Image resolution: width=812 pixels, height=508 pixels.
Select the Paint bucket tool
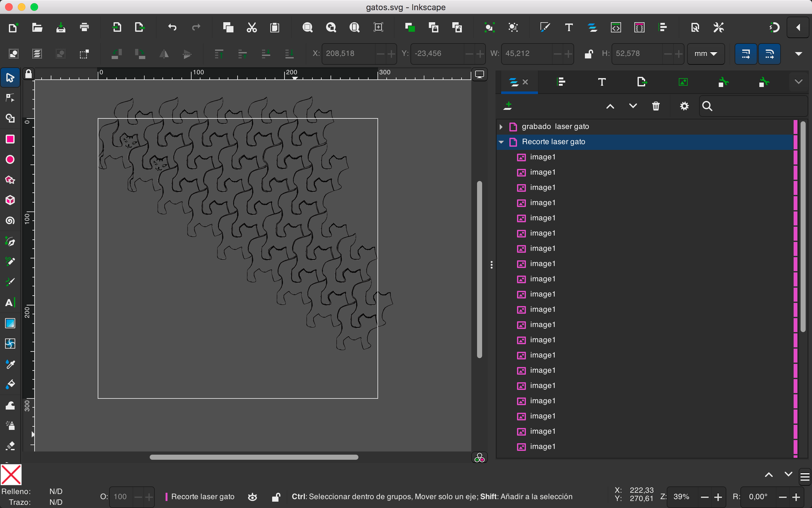tap(10, 384)
